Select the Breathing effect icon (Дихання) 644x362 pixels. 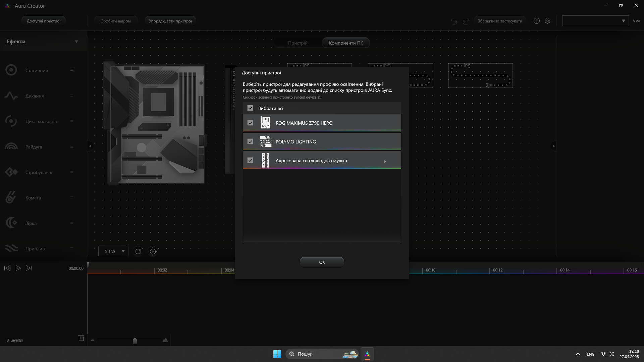(11, 96)
